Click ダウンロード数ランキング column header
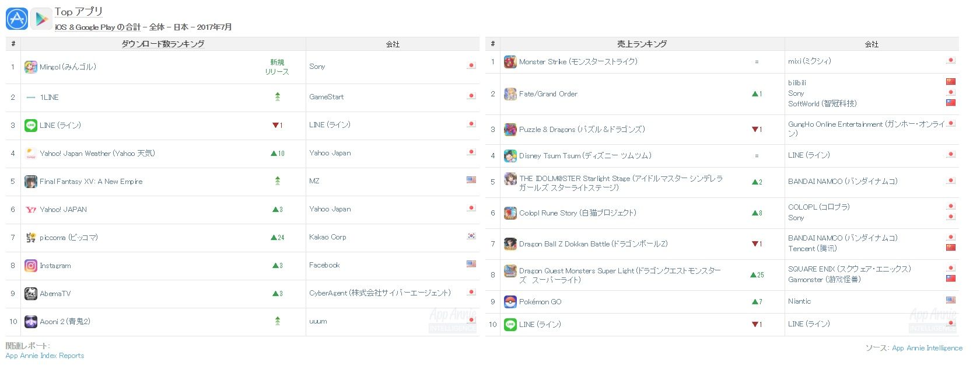980x372 pixels. (163, 44)
